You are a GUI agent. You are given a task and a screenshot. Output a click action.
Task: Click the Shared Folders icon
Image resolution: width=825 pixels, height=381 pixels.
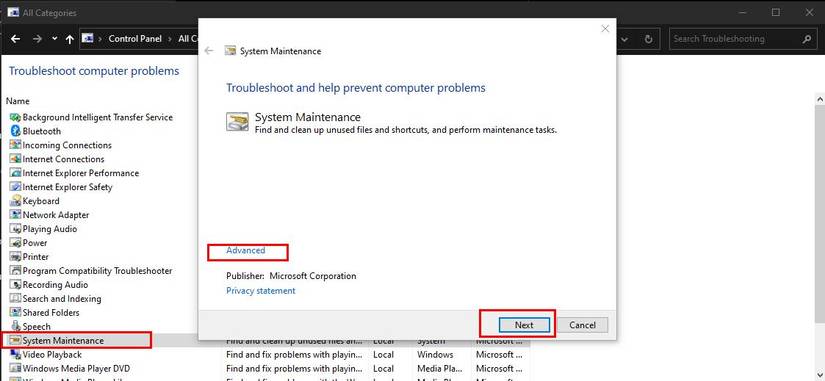pyautogui.click(x=15, y=313)
